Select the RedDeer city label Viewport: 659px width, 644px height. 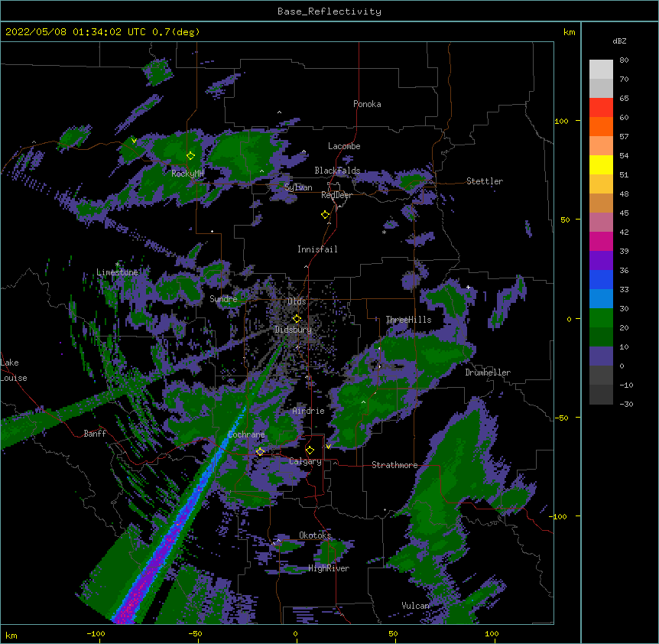pos(336,195)
